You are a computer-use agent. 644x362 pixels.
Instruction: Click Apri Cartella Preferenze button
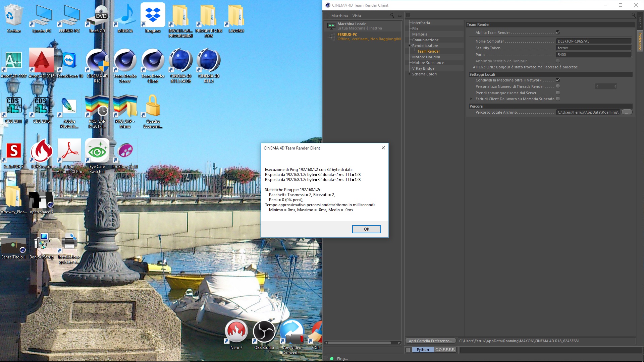(430, 341)
